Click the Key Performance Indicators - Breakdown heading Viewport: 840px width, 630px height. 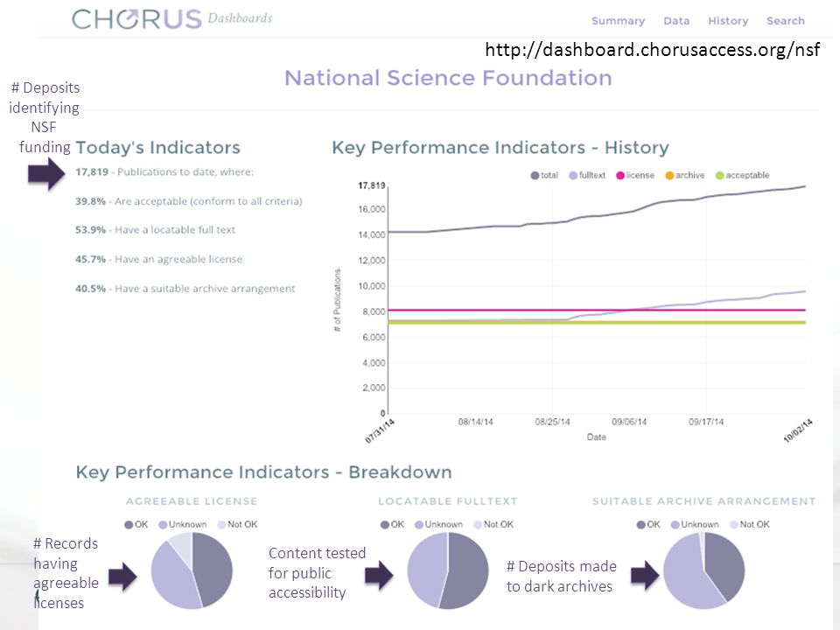[263, 472]
